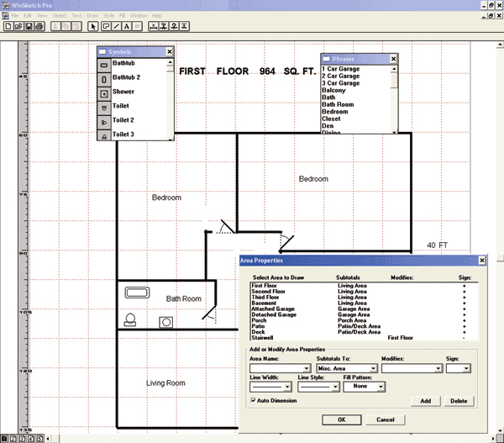Select the Balcony phrase
Screen dimensions: 504x443
[333, 90]
